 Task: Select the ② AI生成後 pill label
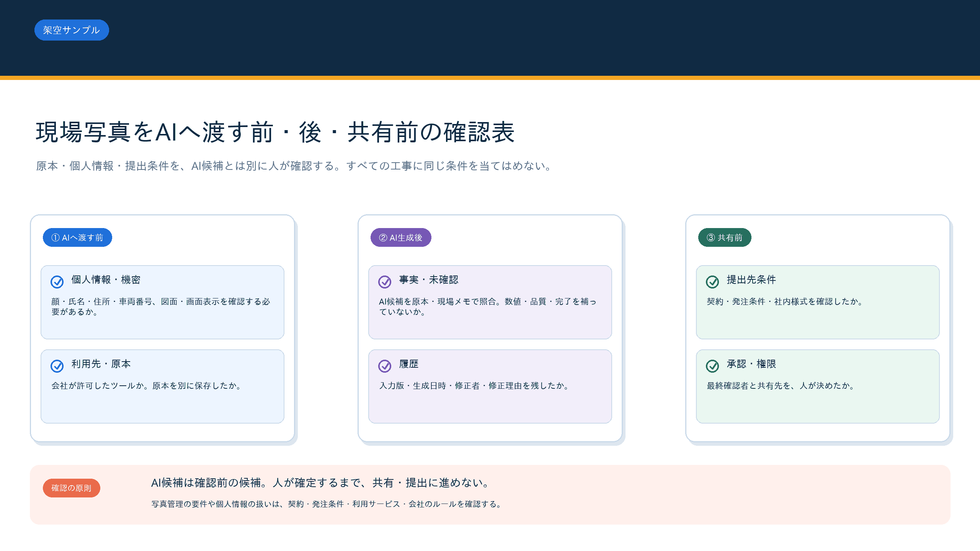401,238
